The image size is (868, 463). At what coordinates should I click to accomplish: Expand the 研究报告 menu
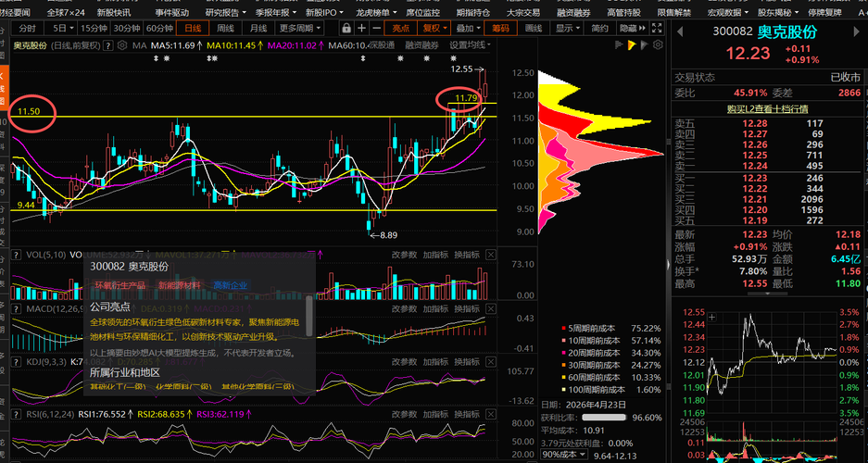click(225, 12)
